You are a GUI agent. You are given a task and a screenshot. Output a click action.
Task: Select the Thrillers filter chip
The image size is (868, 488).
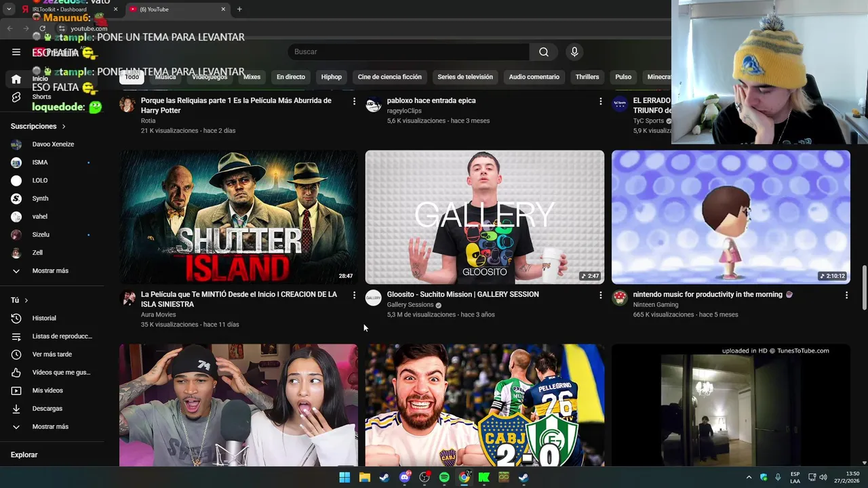[587, 77]
